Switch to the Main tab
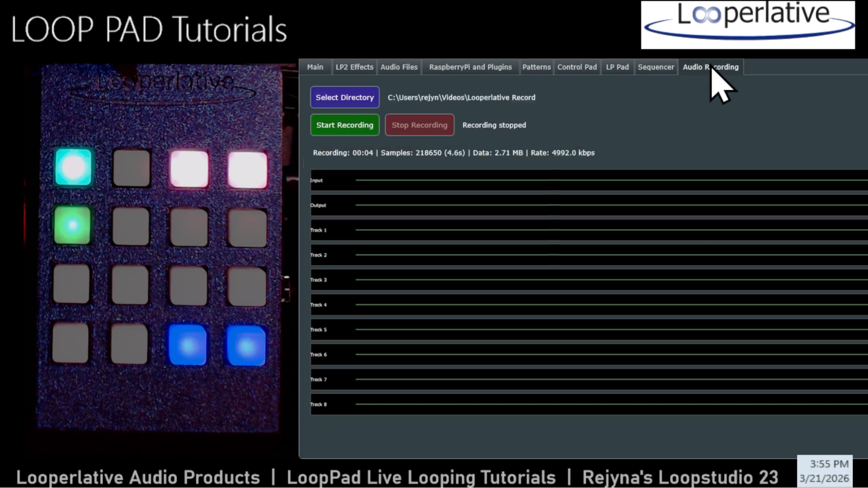The width and height of the screenshot is (868, 488). coord(315,67)
